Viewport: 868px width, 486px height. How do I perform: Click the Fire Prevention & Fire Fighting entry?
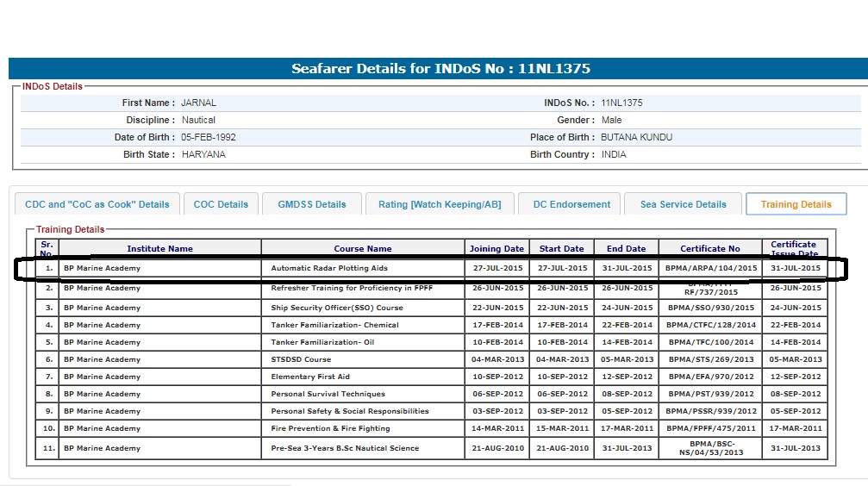pos(330,428)
